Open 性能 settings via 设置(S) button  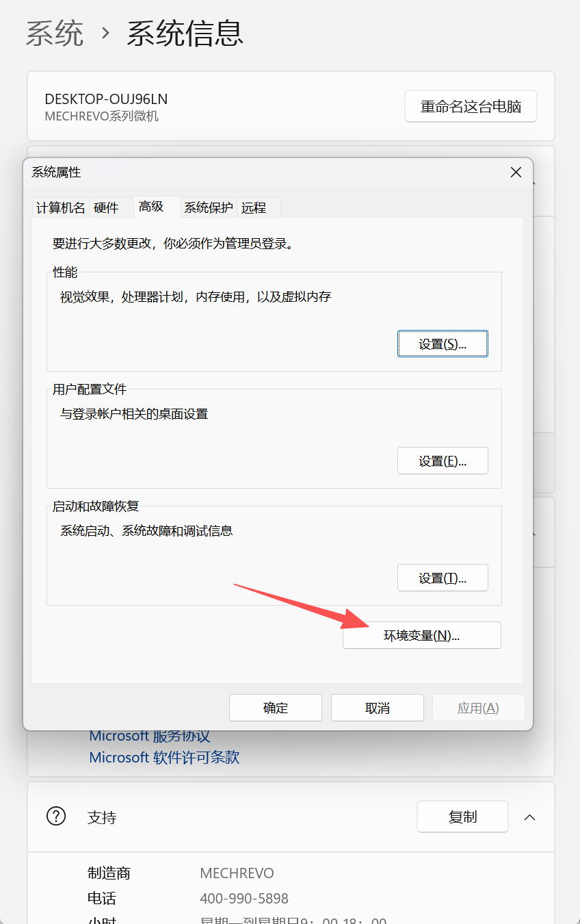(x=442, y=343)
